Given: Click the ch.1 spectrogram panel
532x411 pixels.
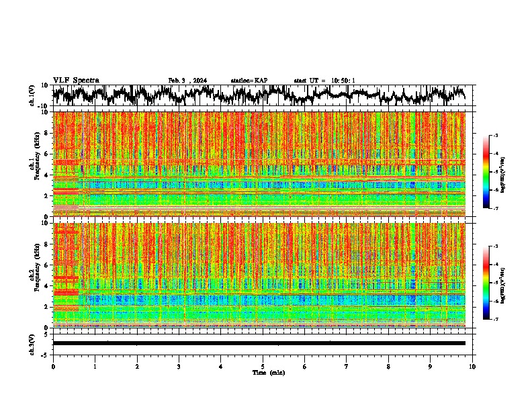Looking at the screenshot, I should (259, 164).
